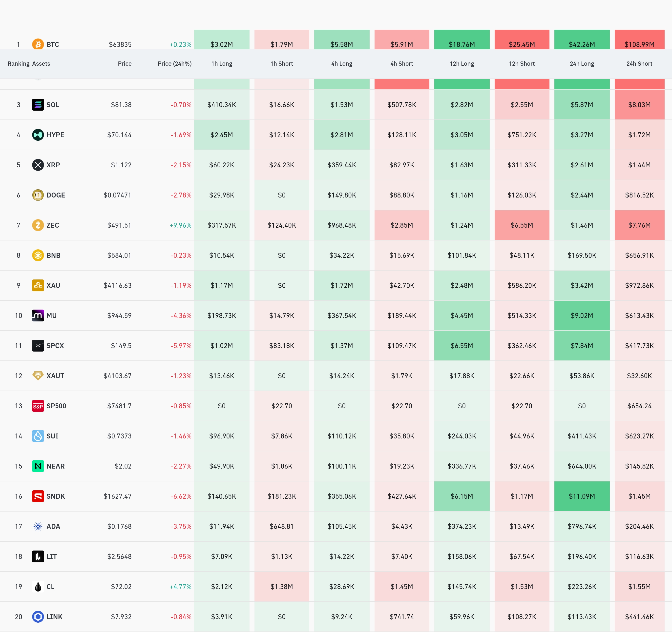Screen dimensions: 672x632
Task: Click the BNB coin logo
Action: [38, 255]
